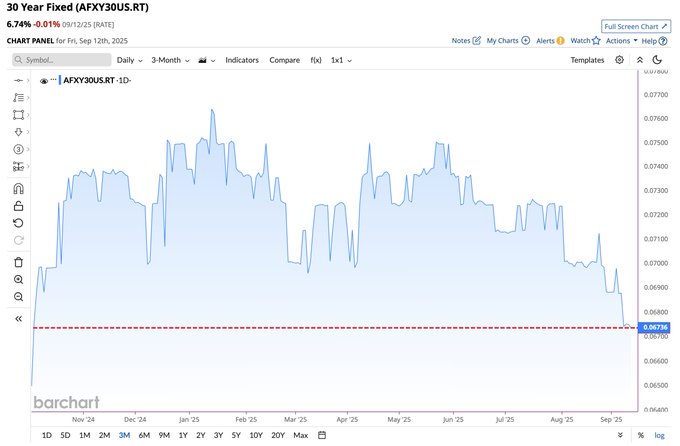Click the 0.06736 price label
This screenshot has height=446, width=680.
tap(655, 327)
